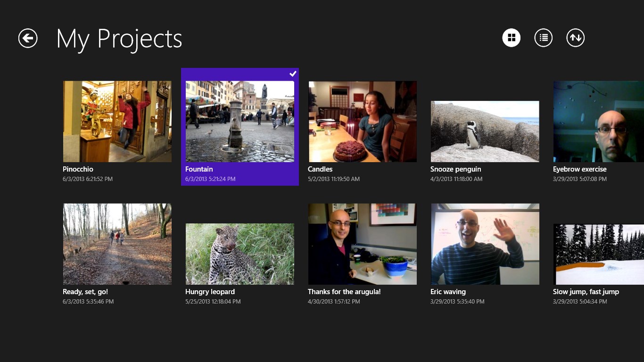Open the Snooze penguin thumbnail

point(485,132)
